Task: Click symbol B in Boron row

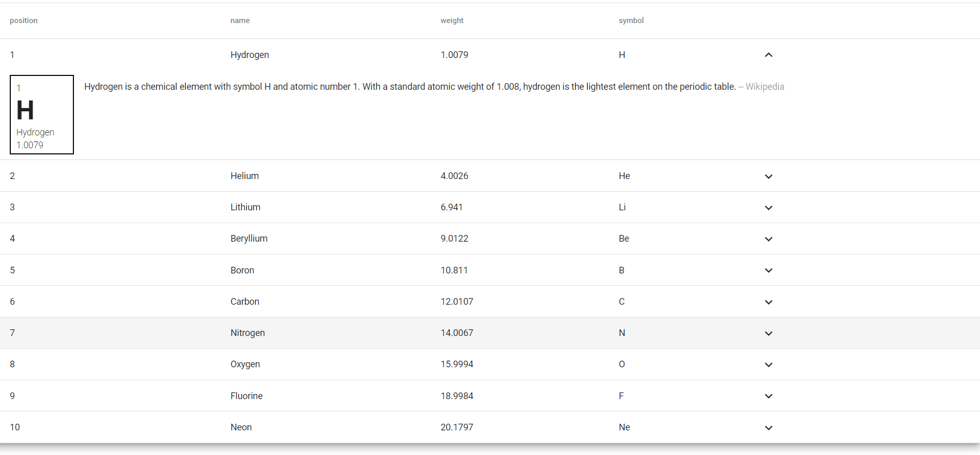Action: pos(622,270)
